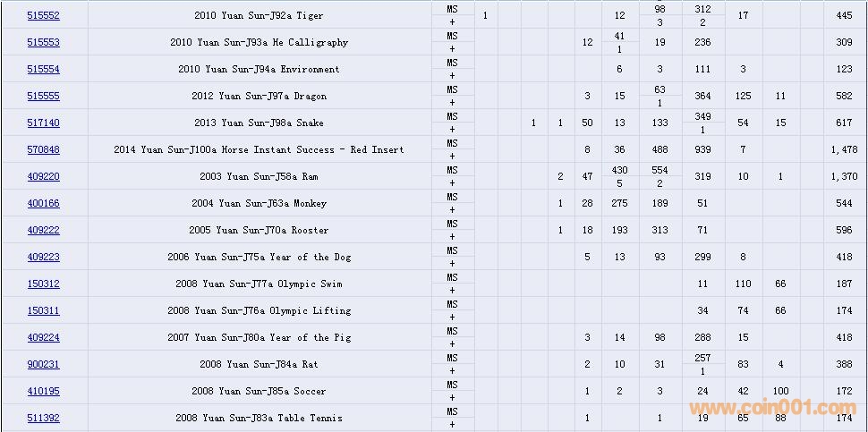The height and width of the screenshot is (432, 868).
Task: Follow link 150311 for Olympic Lifting
Action: click(43, 310)
